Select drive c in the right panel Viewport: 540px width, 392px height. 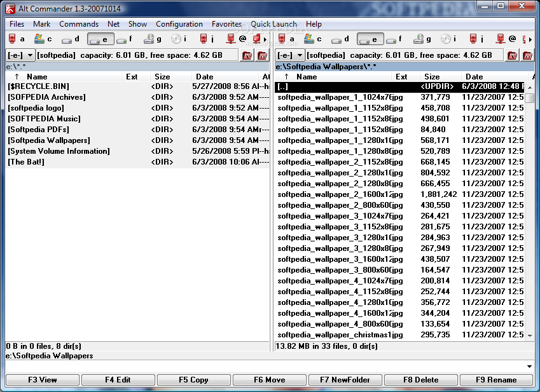click(x=313, y=39)
